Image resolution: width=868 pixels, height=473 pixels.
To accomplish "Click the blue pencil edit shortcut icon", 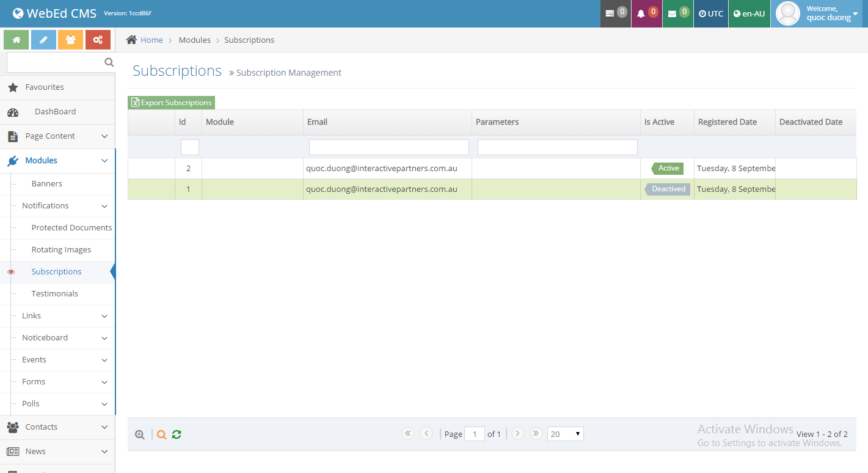I will tap(43, 40).
